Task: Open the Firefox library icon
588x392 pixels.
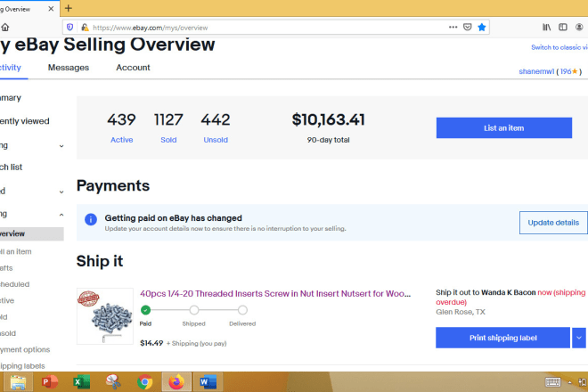Action: tap(546, 27)
